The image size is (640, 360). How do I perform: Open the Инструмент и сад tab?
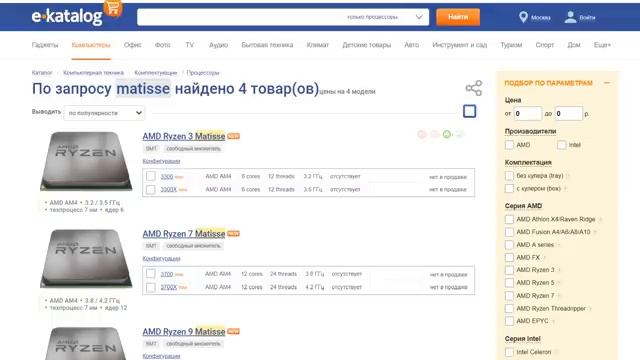[460, 45]
